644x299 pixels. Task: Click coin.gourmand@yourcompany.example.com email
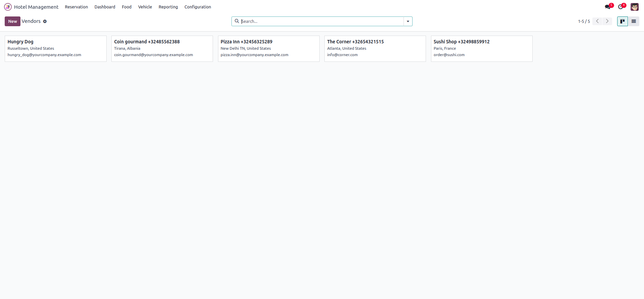[x=154, y=55]
